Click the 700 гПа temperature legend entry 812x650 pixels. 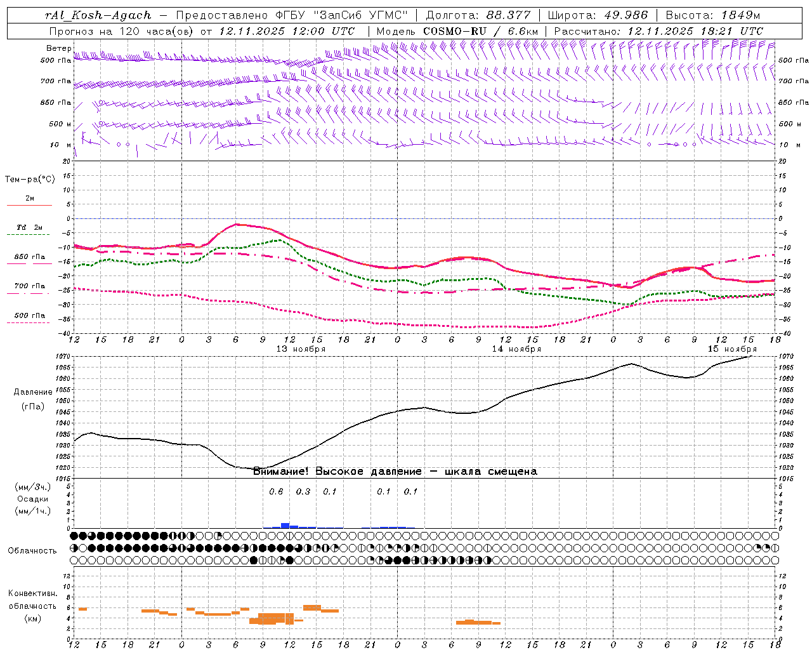coord(30,286)
